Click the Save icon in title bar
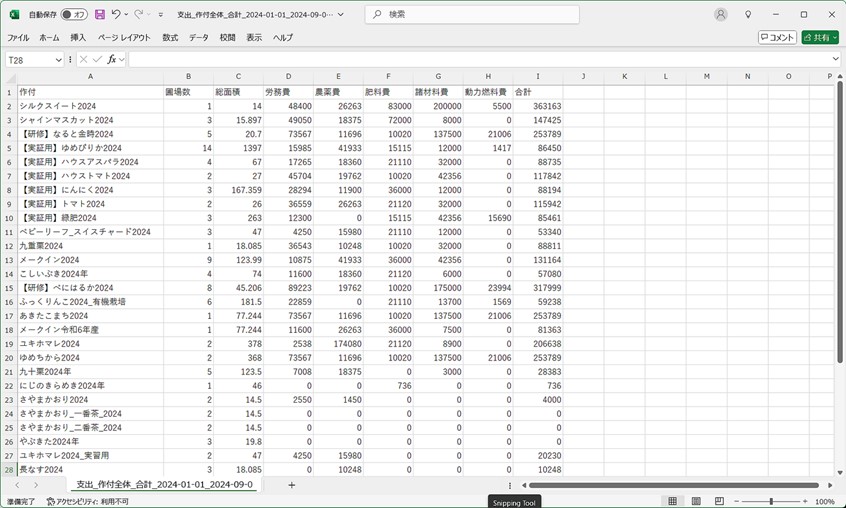 coord(99,15)
